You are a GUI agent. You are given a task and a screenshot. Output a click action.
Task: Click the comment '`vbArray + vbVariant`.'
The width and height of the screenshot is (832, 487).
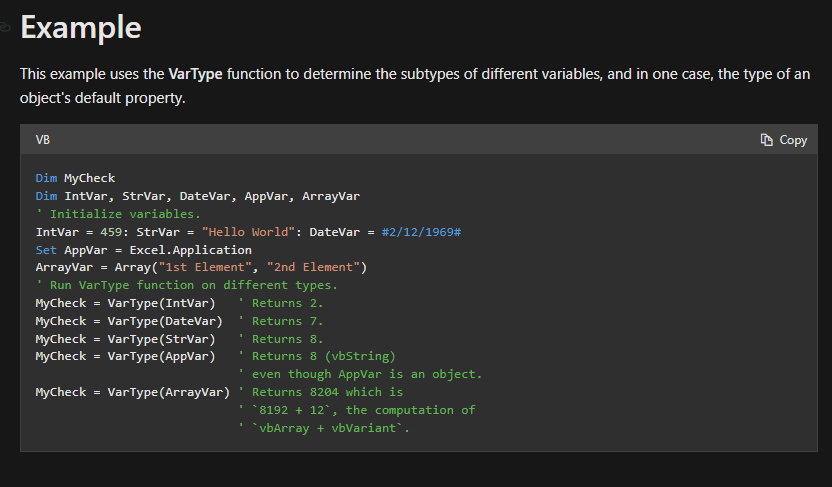pos(324,428)
